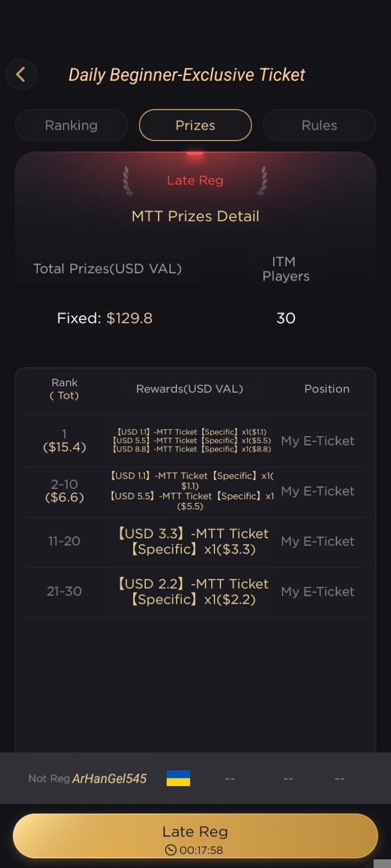Image resolution: width=391 pixels, height=868 pixels.
Task: Click the Ukraine flag icon
Action: pyautogui.click(x=178, y=778)
